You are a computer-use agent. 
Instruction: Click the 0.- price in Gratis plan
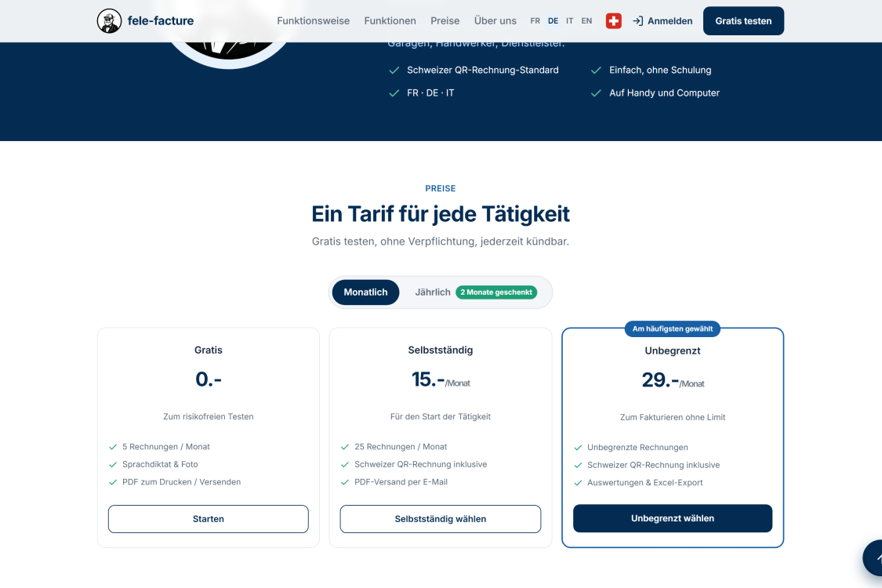[208, 379]
